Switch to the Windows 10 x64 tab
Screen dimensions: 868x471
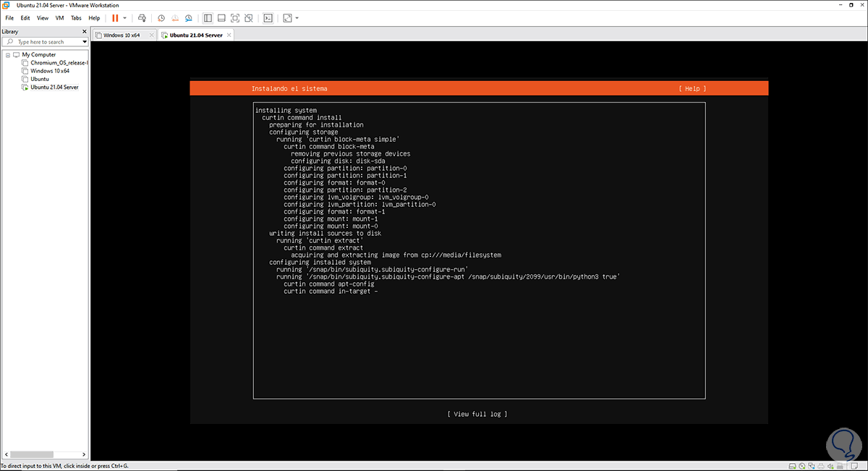122,35
